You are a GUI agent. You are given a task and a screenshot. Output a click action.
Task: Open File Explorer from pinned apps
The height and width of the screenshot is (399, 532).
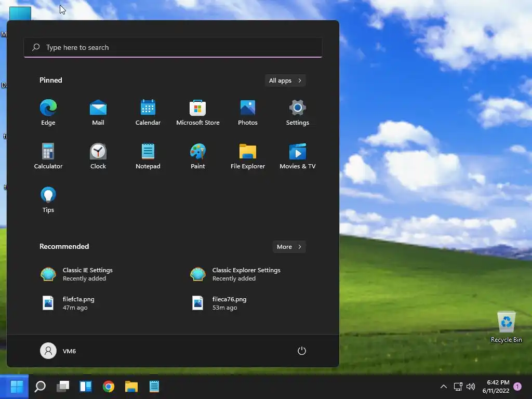[x=248, y=156]
